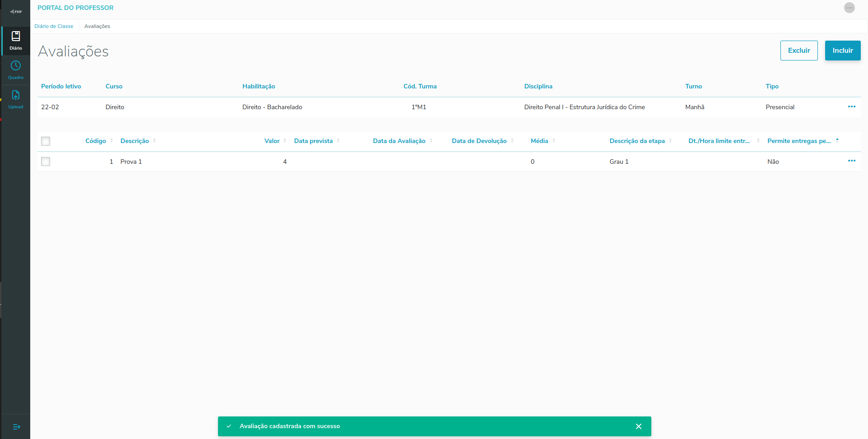Click the 1ºM1 turma code
868x439 pixels.
419,107
